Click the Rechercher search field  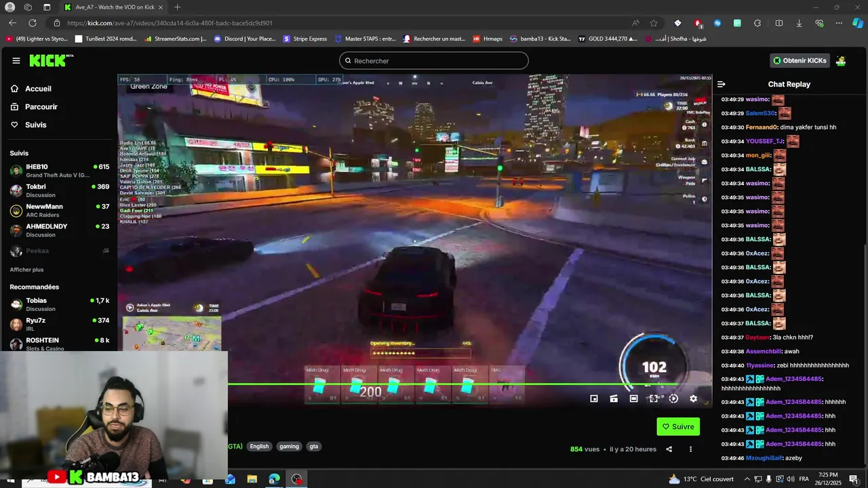pyautogui.click(x=433, y=60)
